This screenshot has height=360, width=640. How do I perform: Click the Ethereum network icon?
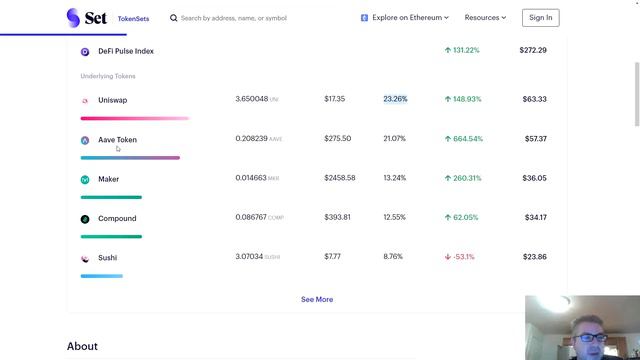click(364, 18)
